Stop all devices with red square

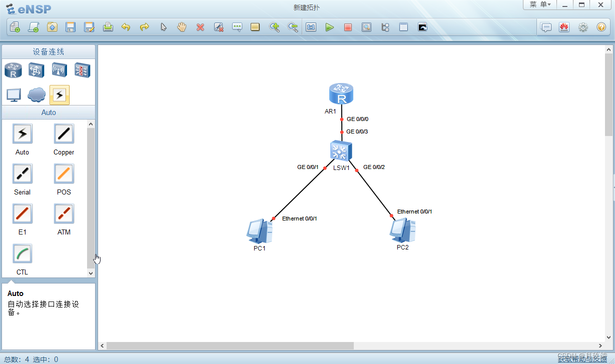click(348, 27)
